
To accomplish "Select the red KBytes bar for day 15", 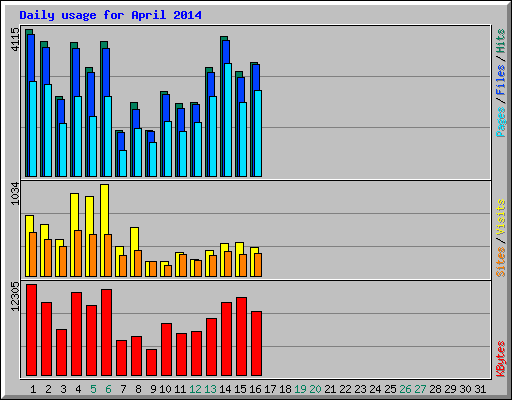I will pyautogui.click(x=241, y=337).
